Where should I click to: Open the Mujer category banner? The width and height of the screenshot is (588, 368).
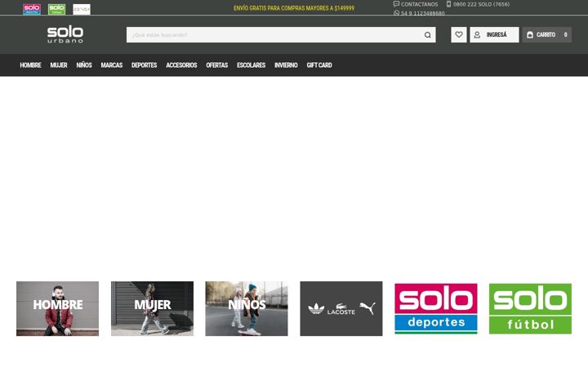pyautogui.click(x=152, y=308)
